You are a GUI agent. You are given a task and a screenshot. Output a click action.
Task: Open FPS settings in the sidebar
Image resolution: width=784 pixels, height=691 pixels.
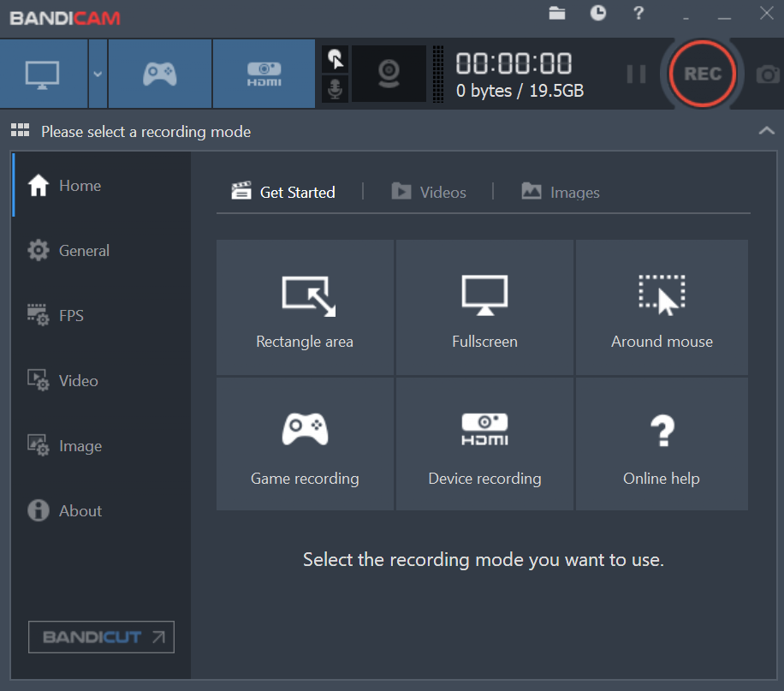102,316
